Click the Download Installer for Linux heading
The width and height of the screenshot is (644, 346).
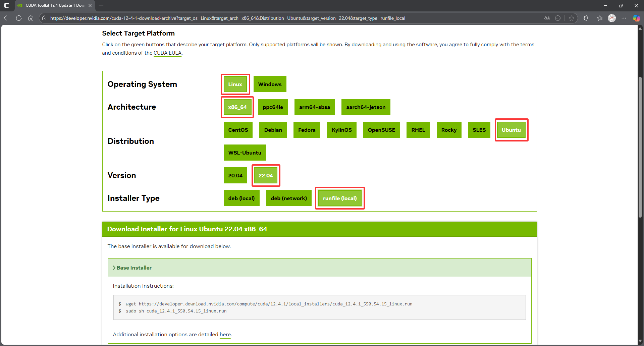coord(187,229)
